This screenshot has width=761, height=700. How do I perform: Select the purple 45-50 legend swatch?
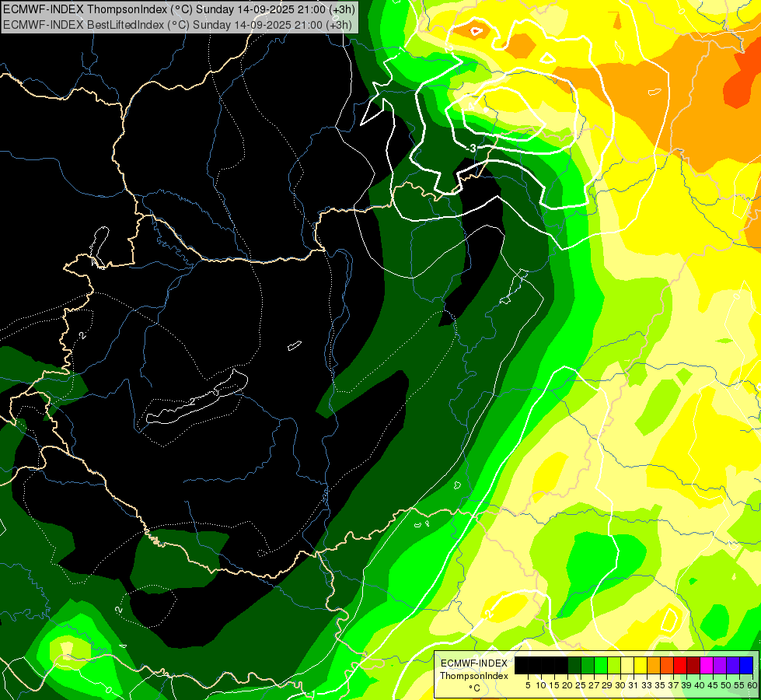coord(720,665)
